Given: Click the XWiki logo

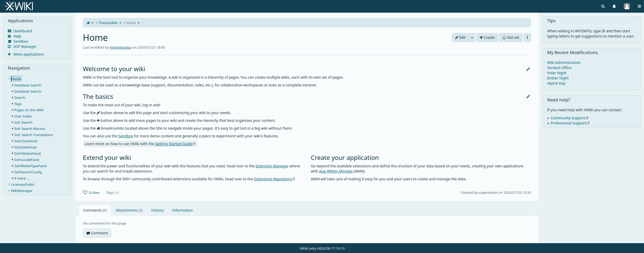Looking at the screenshot, I should pyautogui.click(x=19, y=6).
